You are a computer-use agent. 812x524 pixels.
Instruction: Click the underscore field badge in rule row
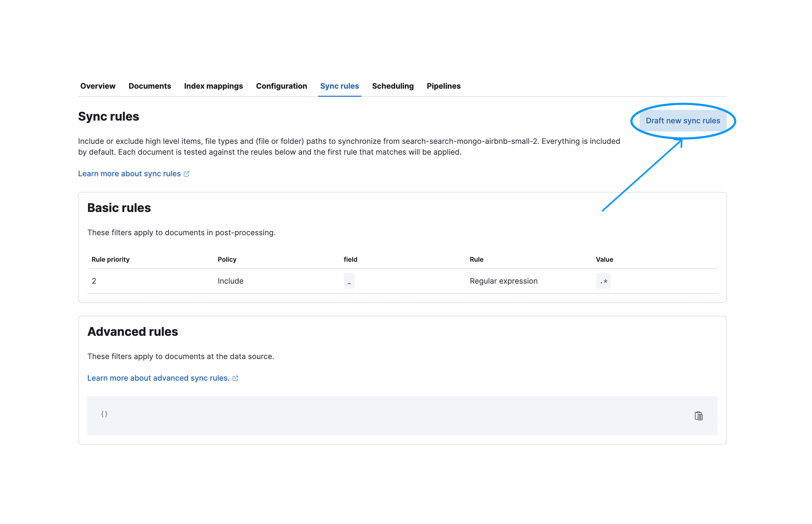[x=349, y=281]
